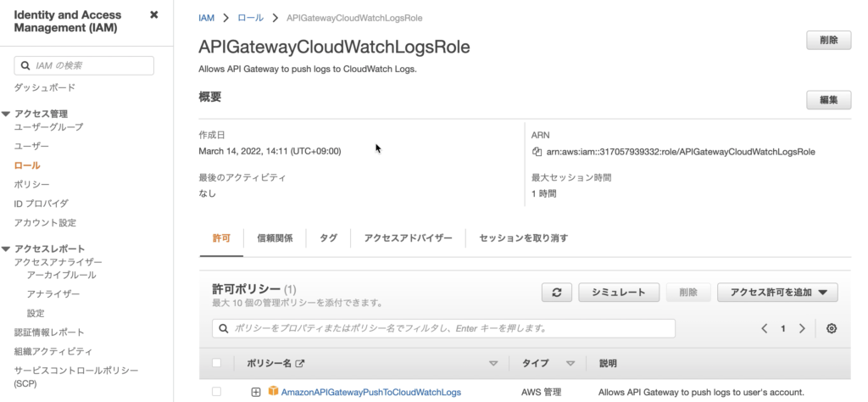Sort by the タイプ column arrow

(x=570, y=364)
